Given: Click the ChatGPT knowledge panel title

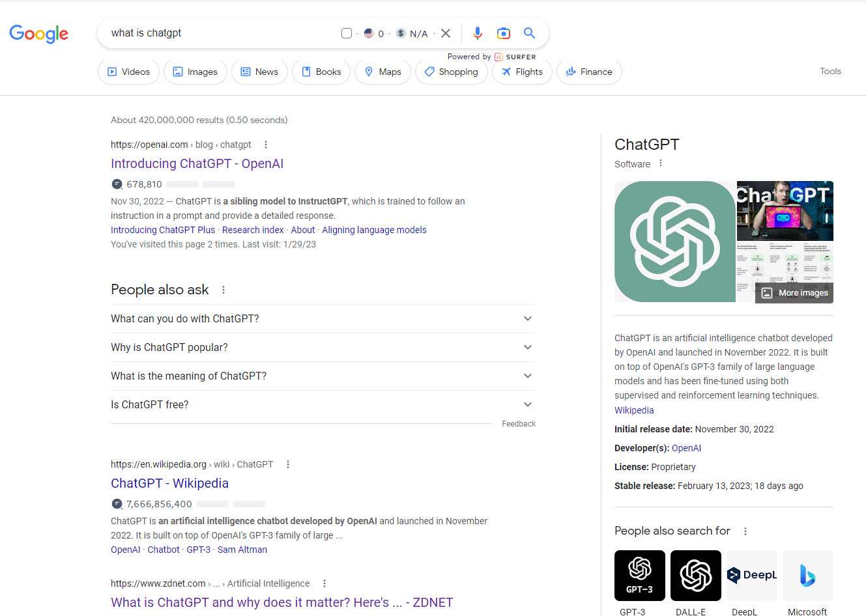Looking at the screenshot, I should [x=647, y=145].
